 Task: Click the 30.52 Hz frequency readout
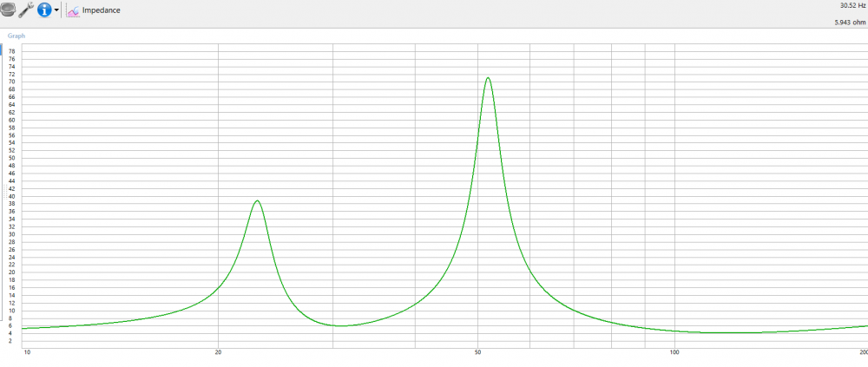(852, 5)
